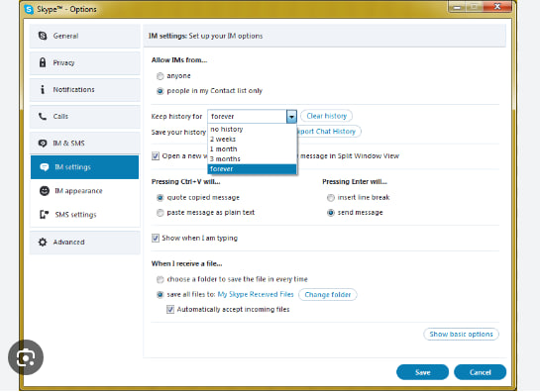Click the General Skype icon in sidebar

click(x=43, y=36)
